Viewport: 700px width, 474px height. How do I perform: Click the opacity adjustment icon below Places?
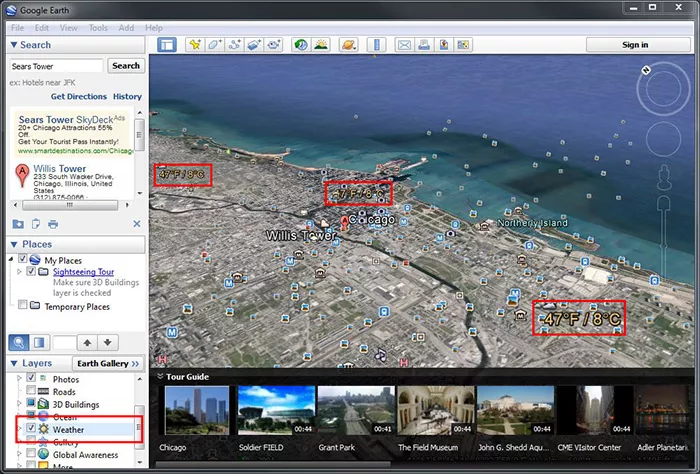(x=39, y=342)
